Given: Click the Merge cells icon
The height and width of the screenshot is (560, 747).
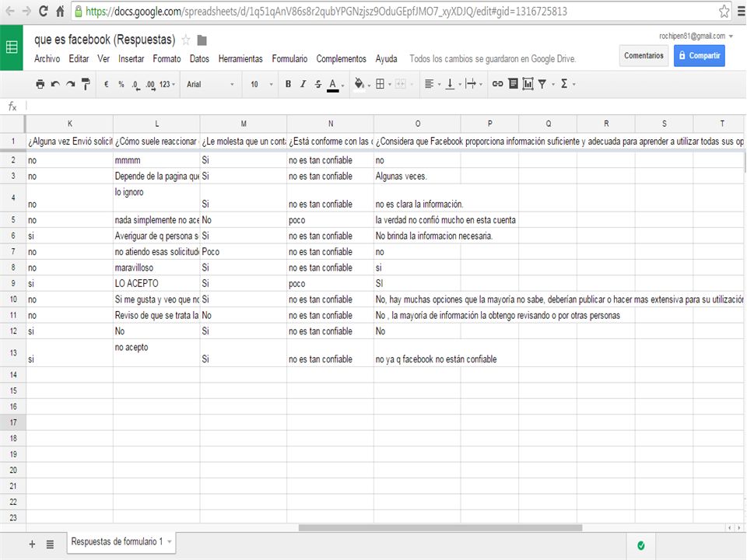Looking at the screenshot, I should tap(401, 84).
